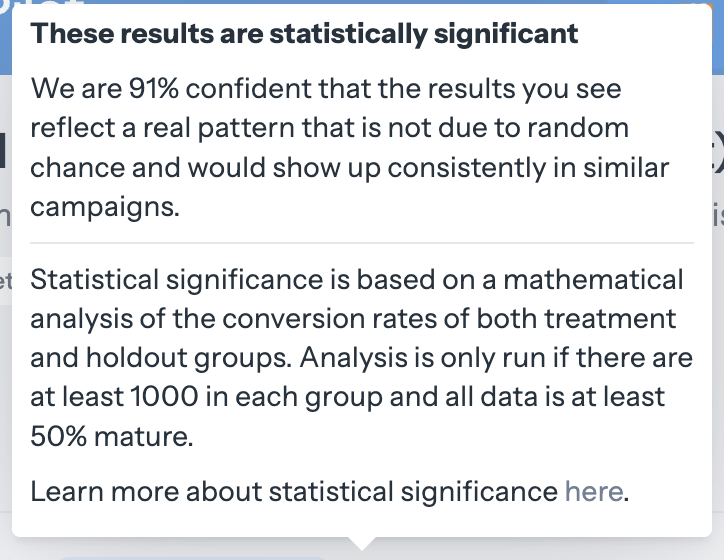Click the word 'treatment' in second paragraph
The height and width of the screenshot is (560, 724).
pos(610,319)
